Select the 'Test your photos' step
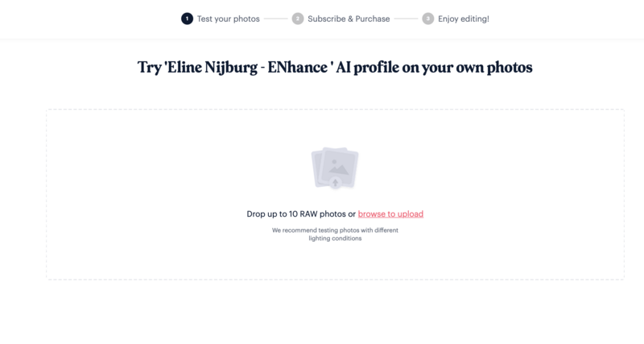This screenshot has width=644, height=344. tap(229, 19)
